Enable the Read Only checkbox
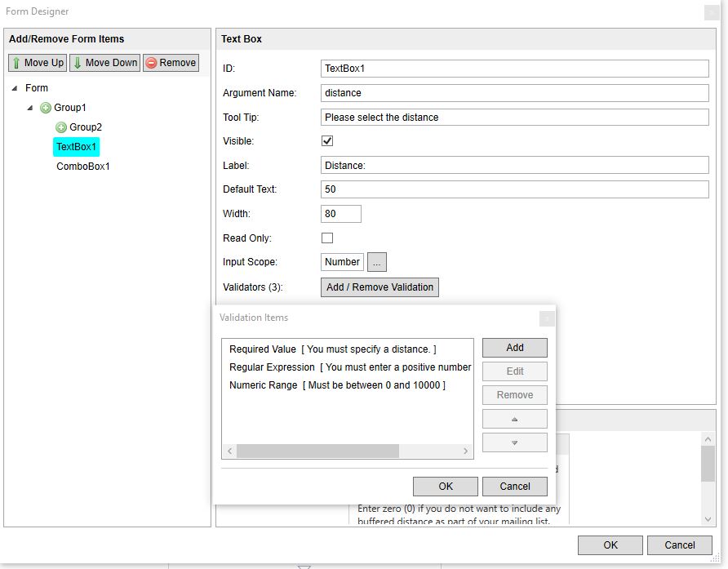This screenshot has height=569, width=728. tap(327, 238)
